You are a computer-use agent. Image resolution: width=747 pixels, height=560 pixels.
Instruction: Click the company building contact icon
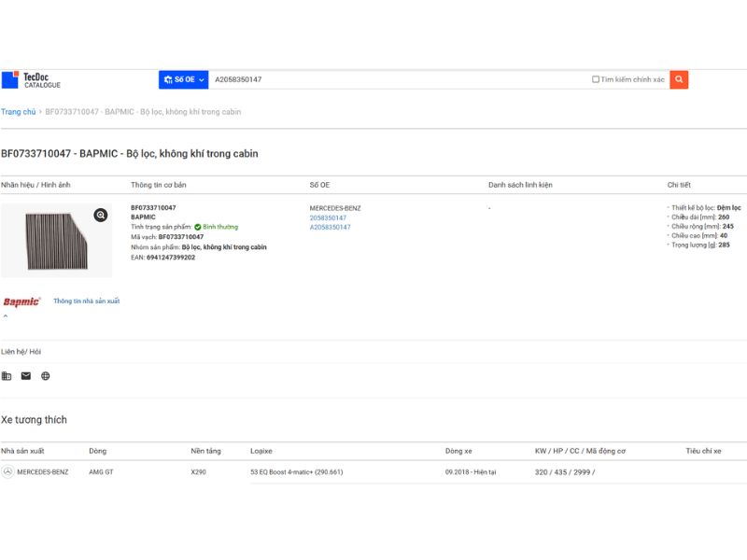tap(7, 376)
